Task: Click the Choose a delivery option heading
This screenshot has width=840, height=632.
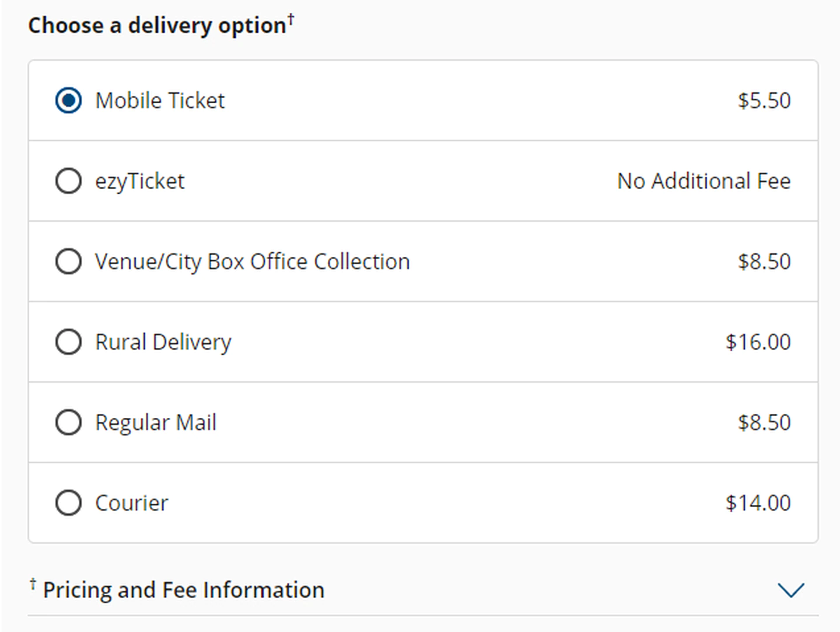Action: (x=156, y=25)
